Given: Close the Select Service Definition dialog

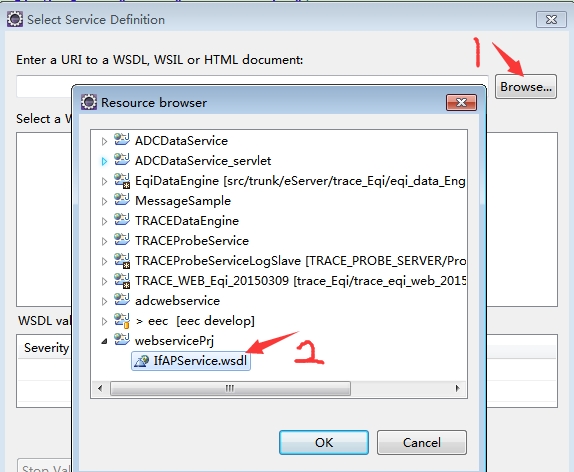Looking at the screenshot, I should pyautogui.click(x=551, y=19).
